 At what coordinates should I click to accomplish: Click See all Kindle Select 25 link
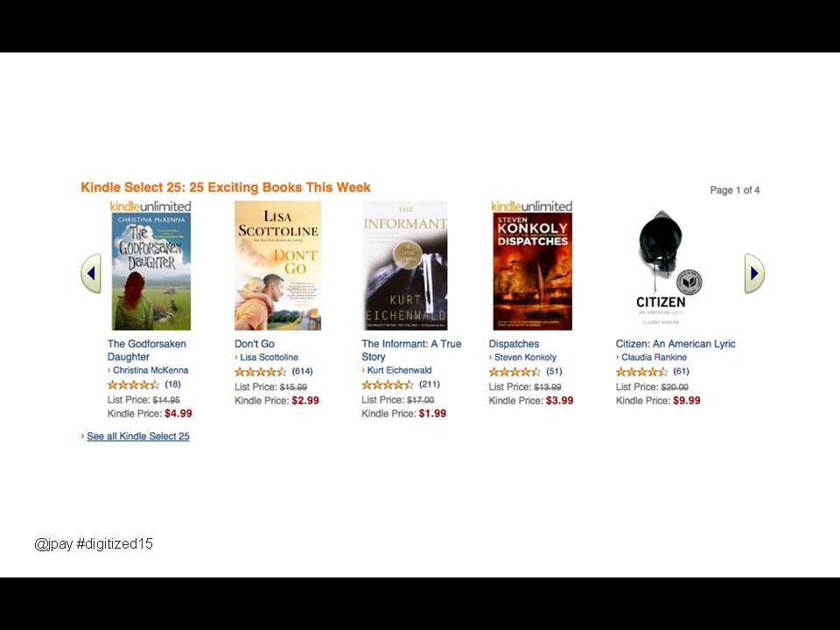138,437
